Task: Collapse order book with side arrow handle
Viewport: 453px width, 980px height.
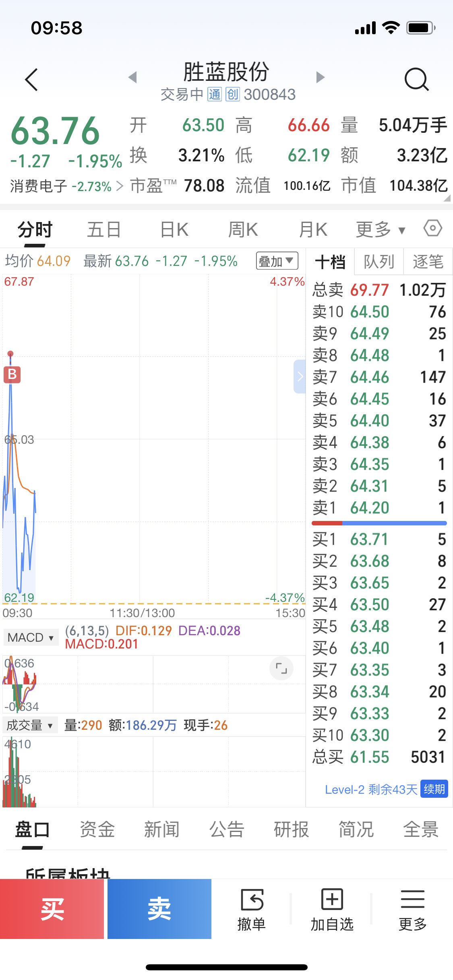Action: click(300, 377)
